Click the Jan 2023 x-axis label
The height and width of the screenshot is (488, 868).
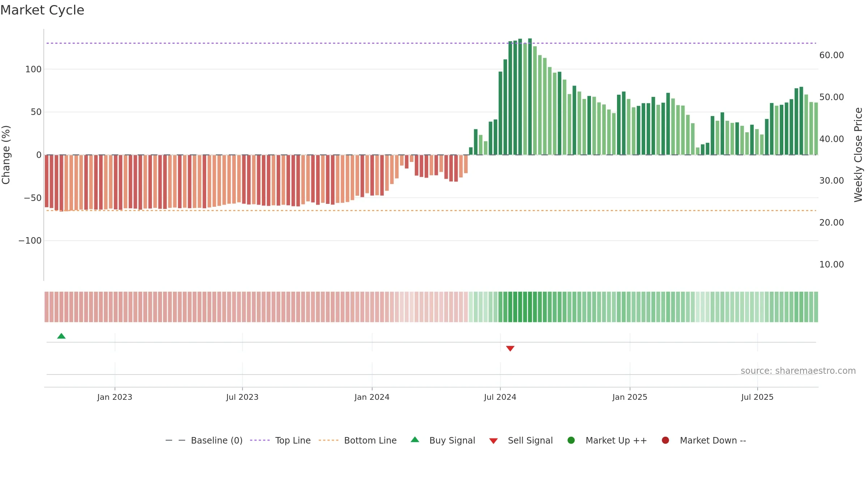click(115, 397)
